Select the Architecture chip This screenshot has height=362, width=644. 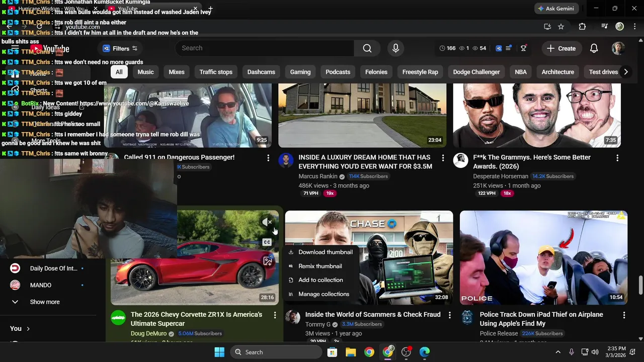[557, 72]
